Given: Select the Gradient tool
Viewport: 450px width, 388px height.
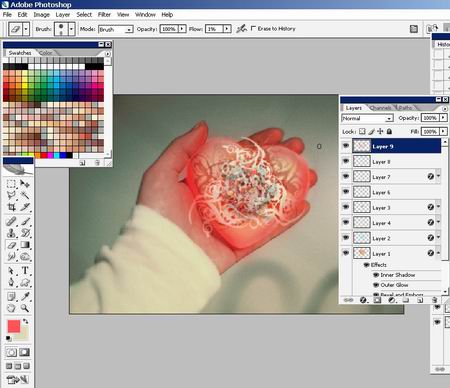Looking at the screenshot, I should [x=25, y=245].
